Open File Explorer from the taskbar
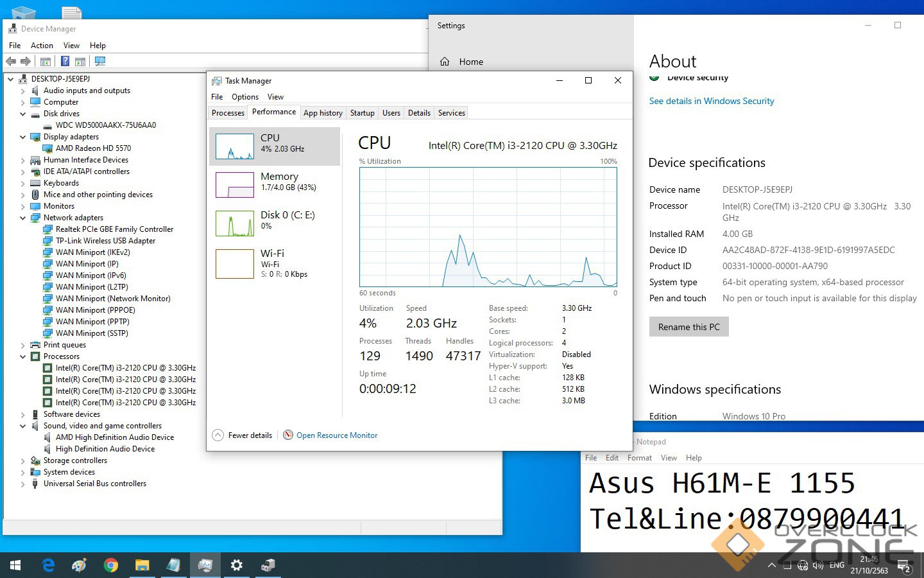924x578 pixels. click(142, 565)
